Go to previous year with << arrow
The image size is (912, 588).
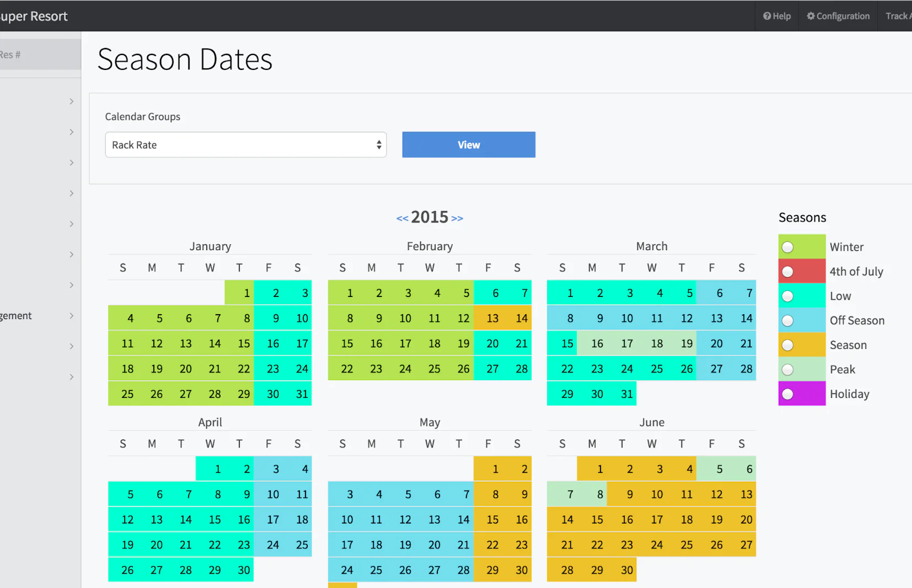pos(402,218)
